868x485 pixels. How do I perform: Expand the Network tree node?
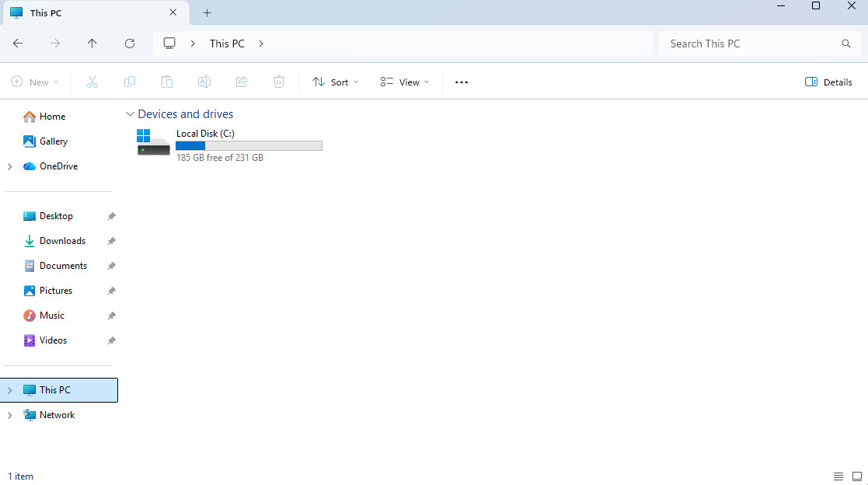[x=9, y=415]
